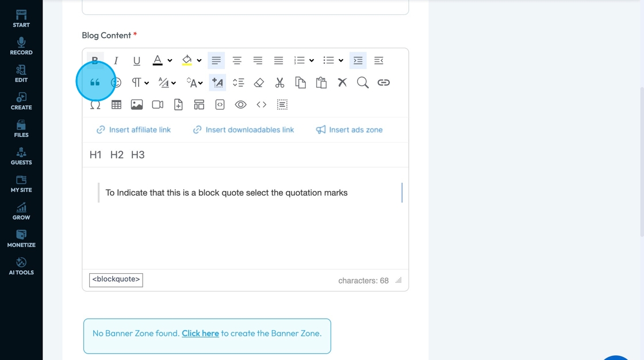The width and height of the screenshot is (644, 360).
Task: Insert a bulleted list
Action: [328, 60]
